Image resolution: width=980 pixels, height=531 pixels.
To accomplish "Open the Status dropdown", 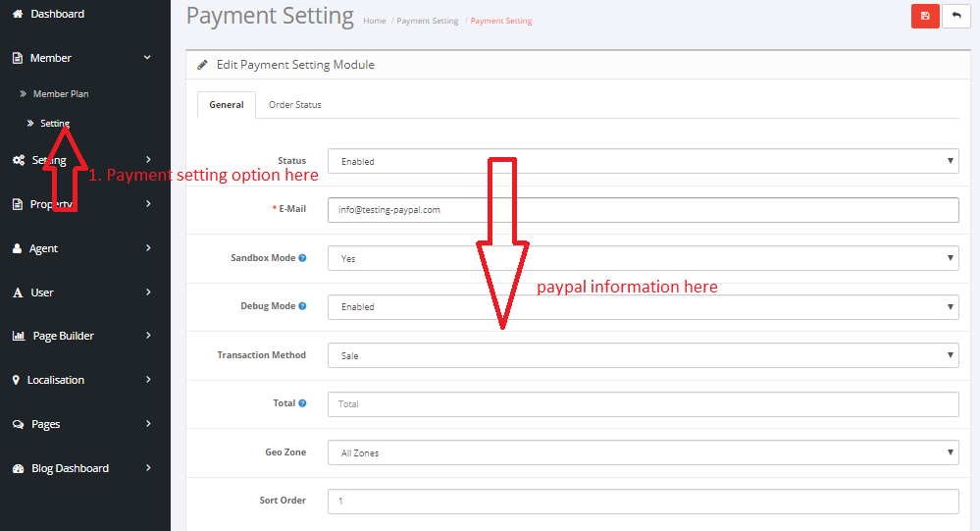I will click(643, 161).
